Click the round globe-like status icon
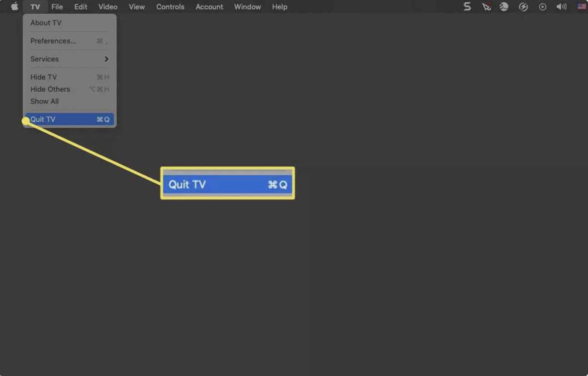This screenshot has height=376, width=588. (504, 6)
